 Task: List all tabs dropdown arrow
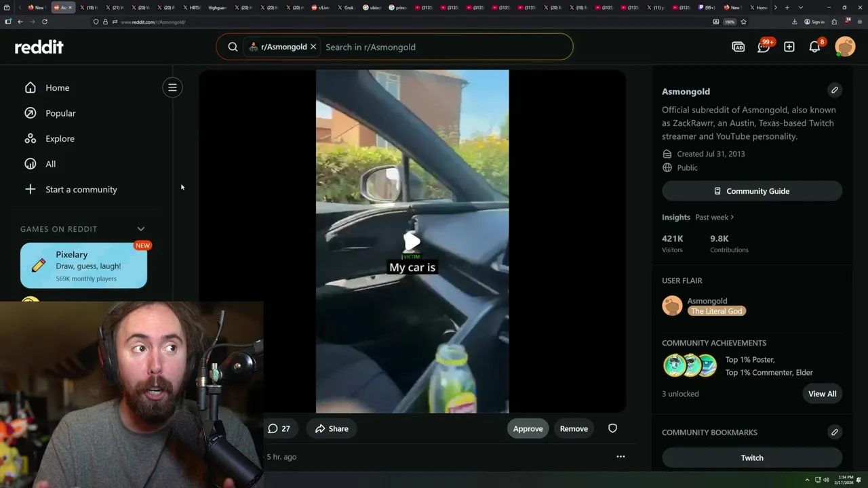[x=801, y=7]
